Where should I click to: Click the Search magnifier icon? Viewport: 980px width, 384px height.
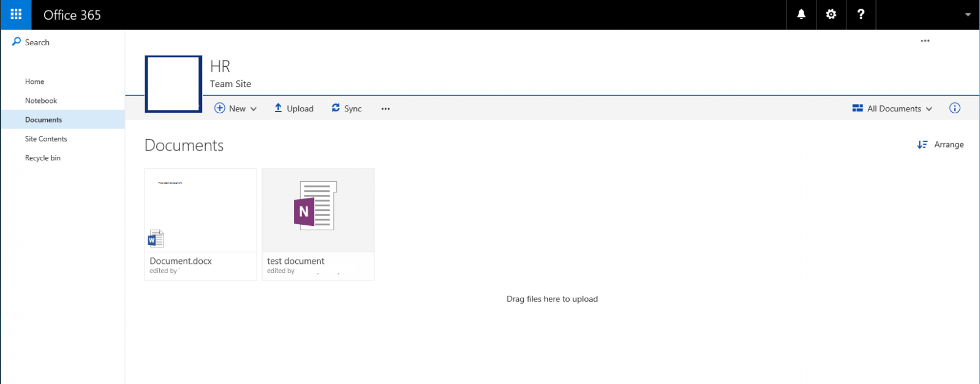point(17,42)
